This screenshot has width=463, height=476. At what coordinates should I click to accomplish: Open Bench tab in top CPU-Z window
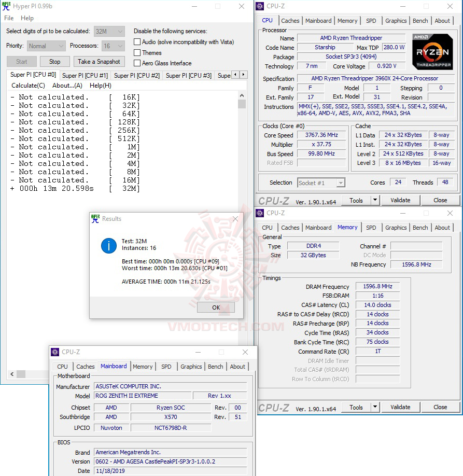[x=420, y=21]
